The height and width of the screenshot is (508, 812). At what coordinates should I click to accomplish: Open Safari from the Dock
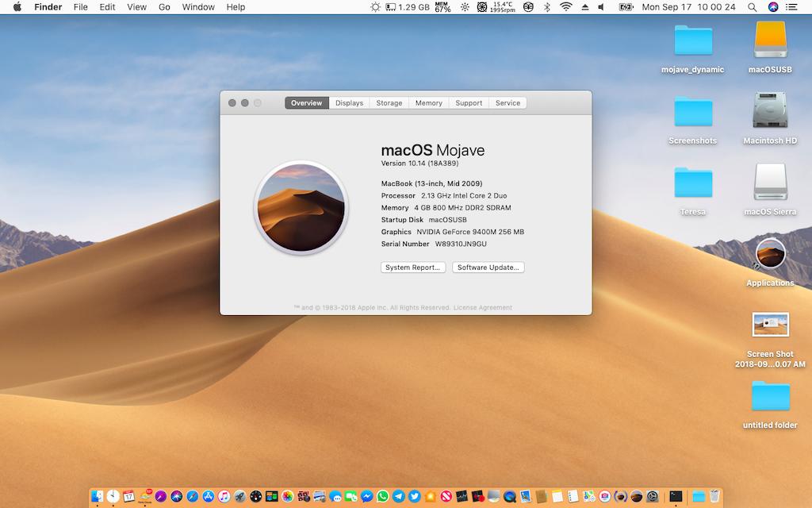(x=192, y=497)
